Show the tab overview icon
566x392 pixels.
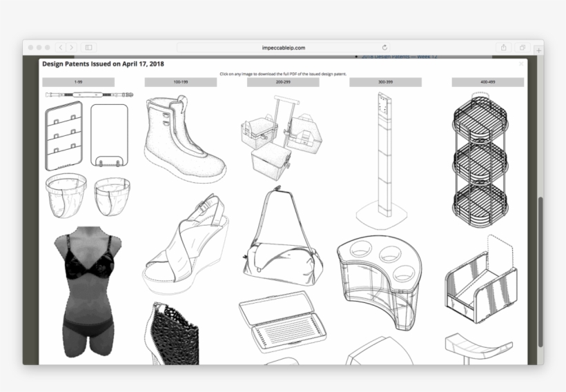[522, 48]
